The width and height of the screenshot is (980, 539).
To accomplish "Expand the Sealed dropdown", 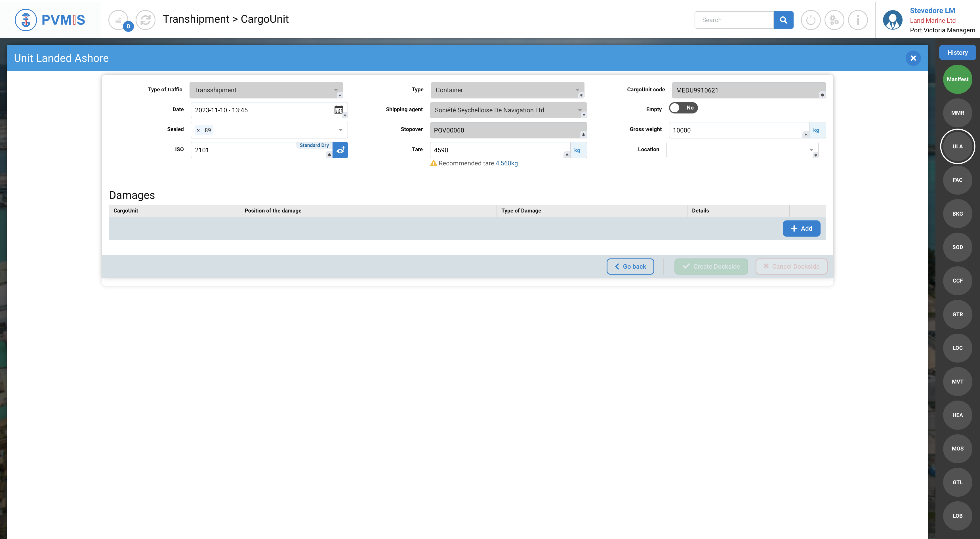I will (x=340, y=130).
